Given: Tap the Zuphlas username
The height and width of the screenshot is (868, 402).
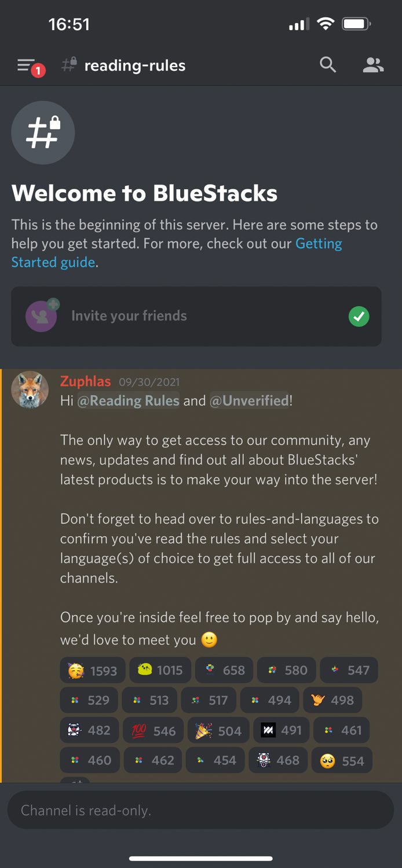Looking at the screenshot, I should (85, 381).
